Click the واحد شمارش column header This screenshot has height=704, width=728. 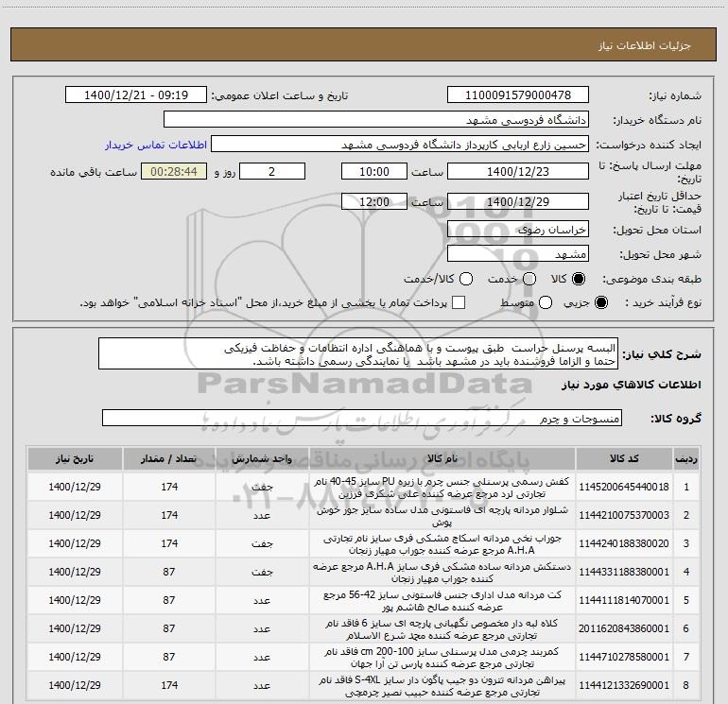(262, 459)
